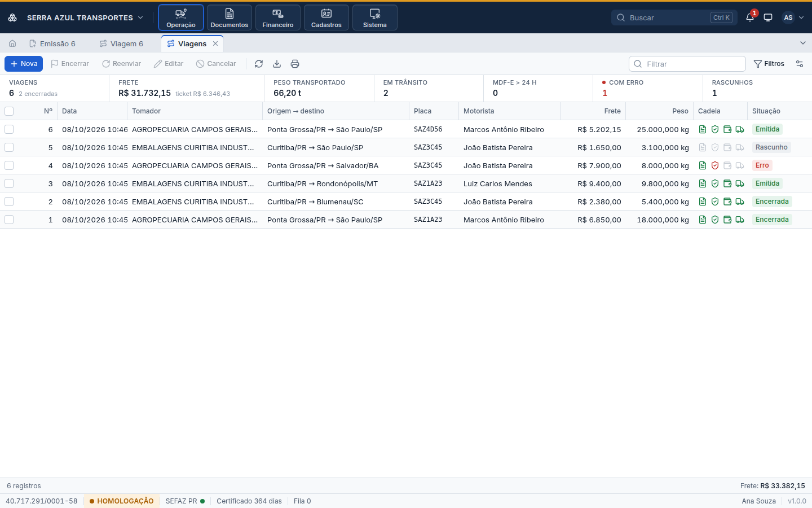Screen dimensions: 812x508
Task: Focus the Filtrar input field
Action: [687, 64]
